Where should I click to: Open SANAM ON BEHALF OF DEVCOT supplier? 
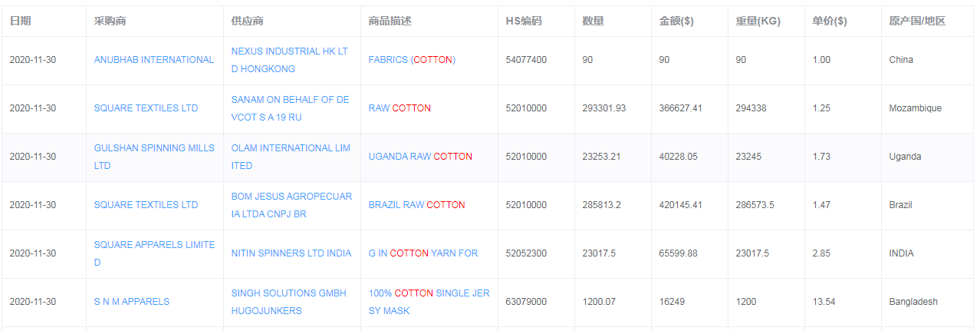(290, 108)
